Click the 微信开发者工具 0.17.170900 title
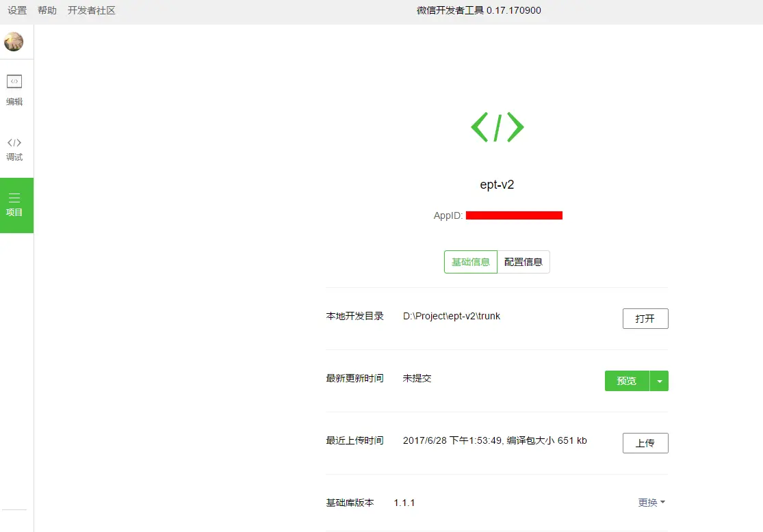This screenshot has width=763, height=532. [479, 10]
